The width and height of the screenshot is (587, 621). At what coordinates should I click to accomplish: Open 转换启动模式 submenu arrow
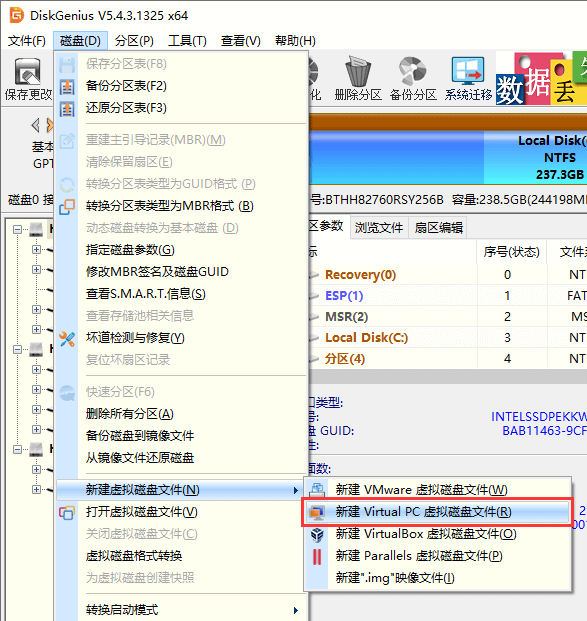pos(295,610)
